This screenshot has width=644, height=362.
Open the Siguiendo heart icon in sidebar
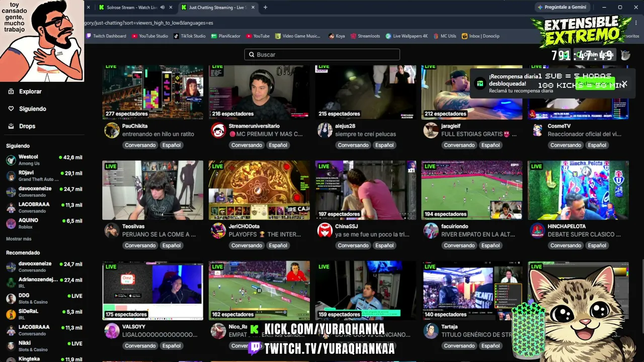[11, 109]
